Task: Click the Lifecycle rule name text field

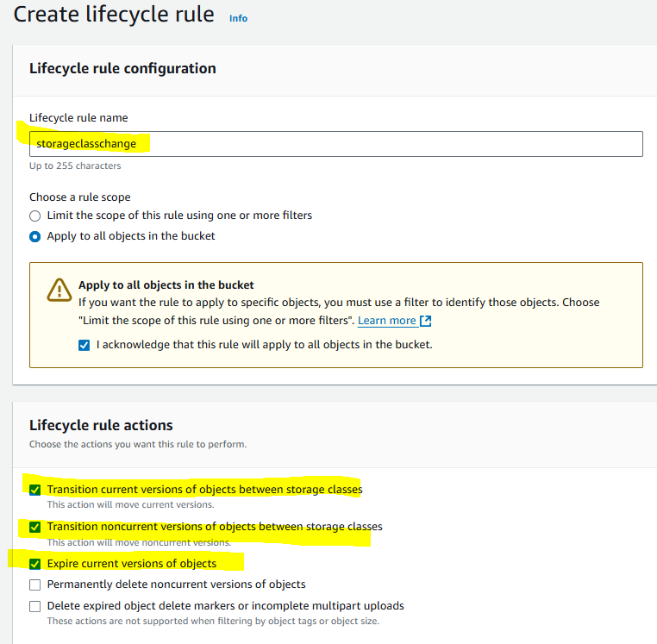Action: coord(335,143)
